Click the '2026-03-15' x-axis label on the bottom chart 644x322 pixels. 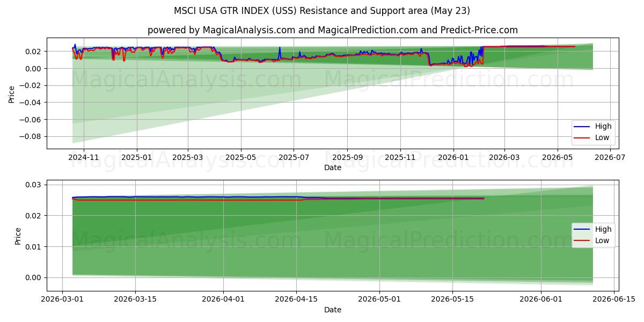135,301
